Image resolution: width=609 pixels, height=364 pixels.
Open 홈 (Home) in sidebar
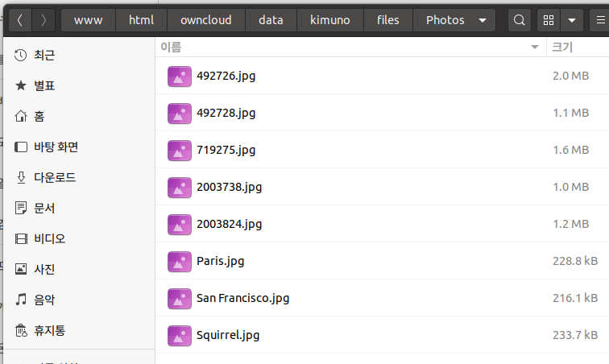pos(79,116)
